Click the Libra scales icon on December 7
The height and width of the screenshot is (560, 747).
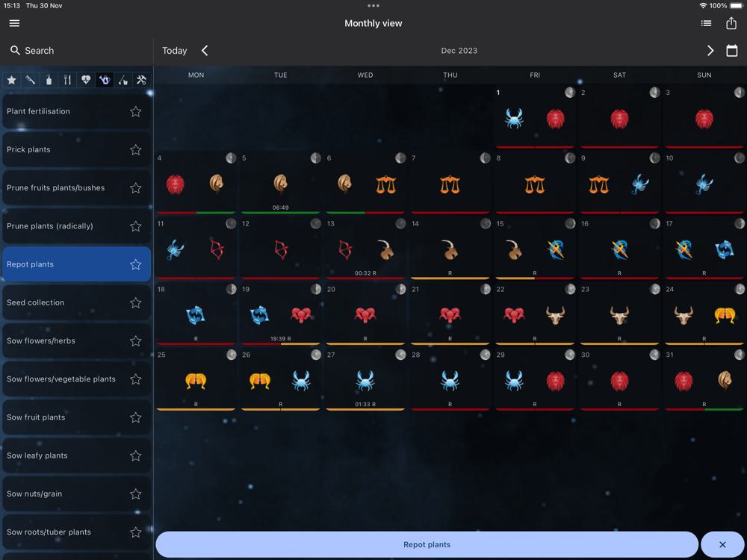450,184
